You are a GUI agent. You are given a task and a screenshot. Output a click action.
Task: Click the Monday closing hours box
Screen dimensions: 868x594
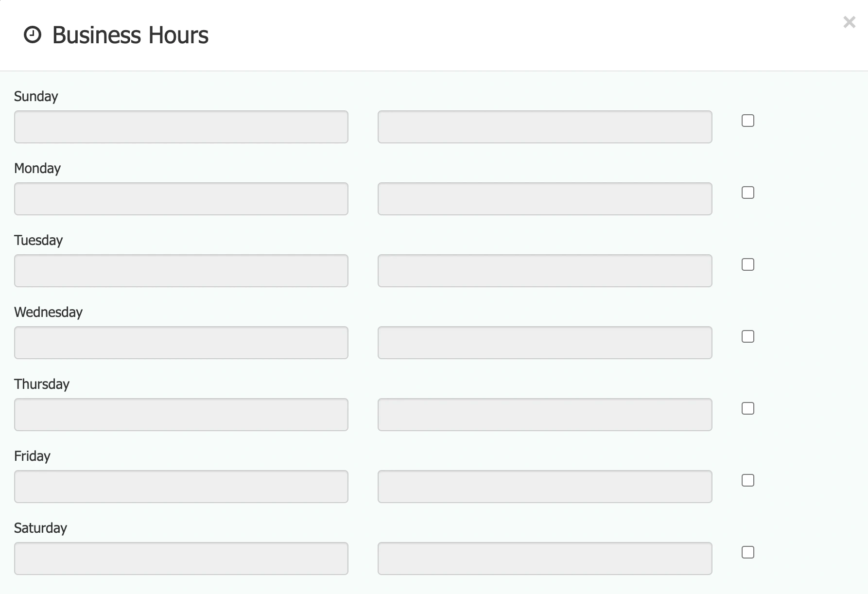545,199
